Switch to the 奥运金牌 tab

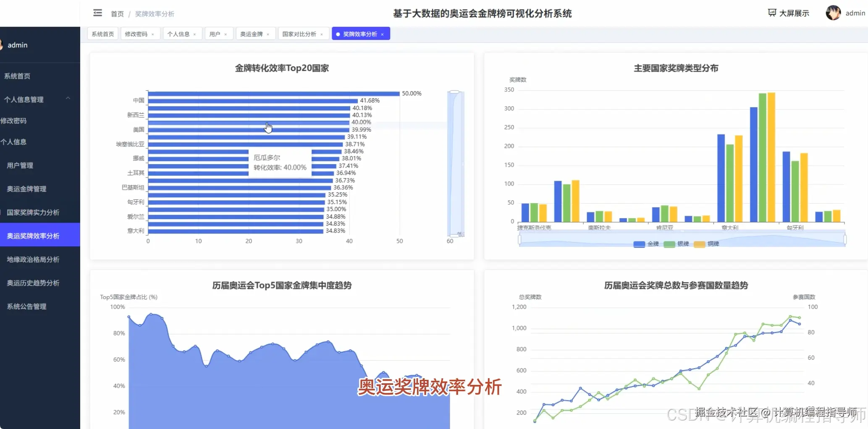click(x=251, y=34)
